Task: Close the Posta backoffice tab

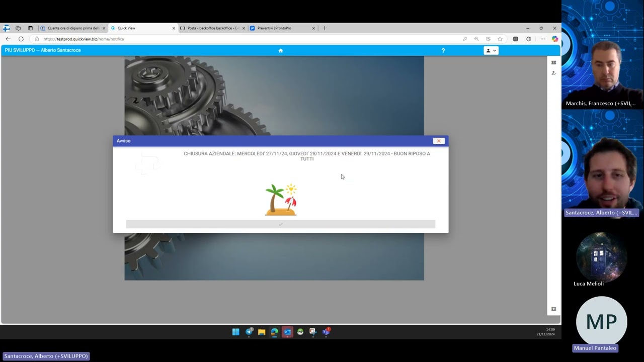Action: coord(244,28)
